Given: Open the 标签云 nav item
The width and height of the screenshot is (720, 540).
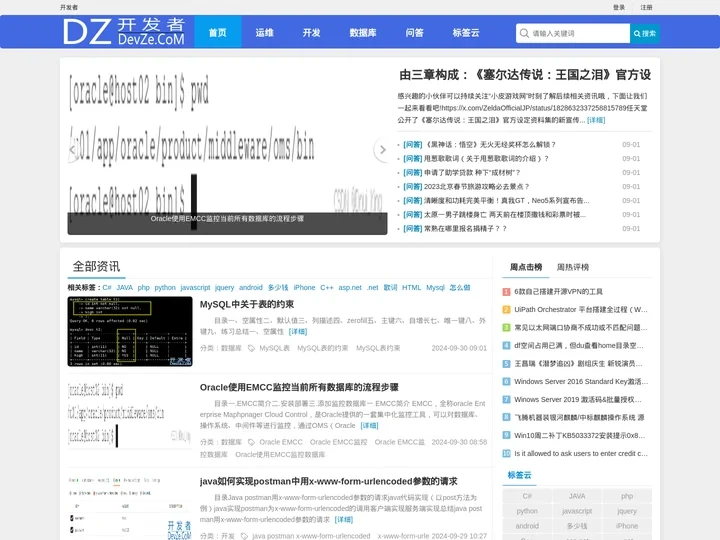Looking at the screenshot, I should pyautogui.click(x=466, y=33).
